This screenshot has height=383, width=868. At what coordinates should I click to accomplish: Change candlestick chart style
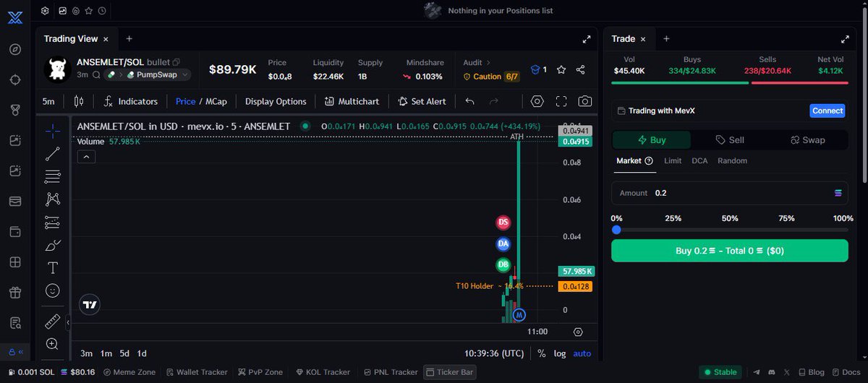79,101
